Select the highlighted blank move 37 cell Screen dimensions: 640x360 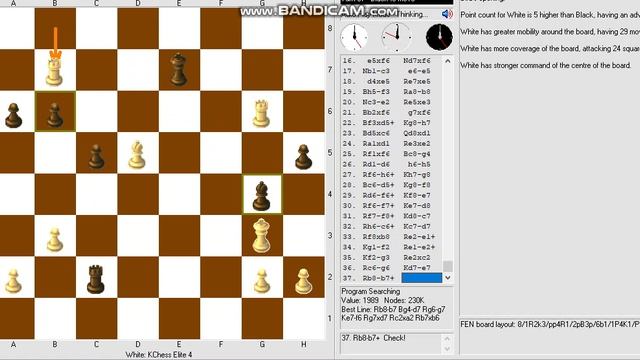[422, 278]
